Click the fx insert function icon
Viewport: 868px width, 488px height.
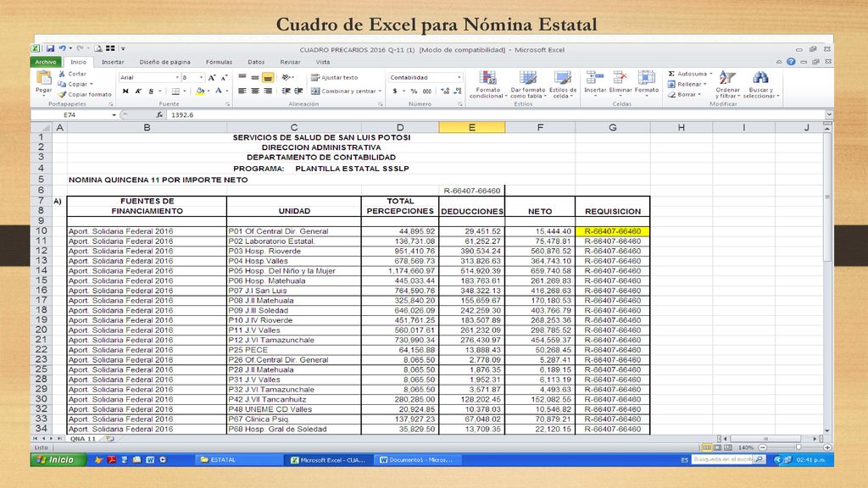159,115
